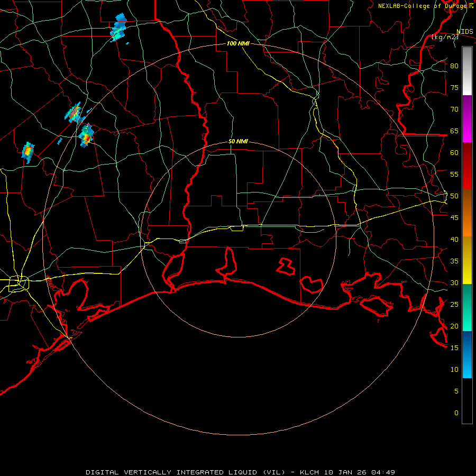Pick the red segment of the color scale
Screen dimensions: 476x476
[x=467, y=166]
